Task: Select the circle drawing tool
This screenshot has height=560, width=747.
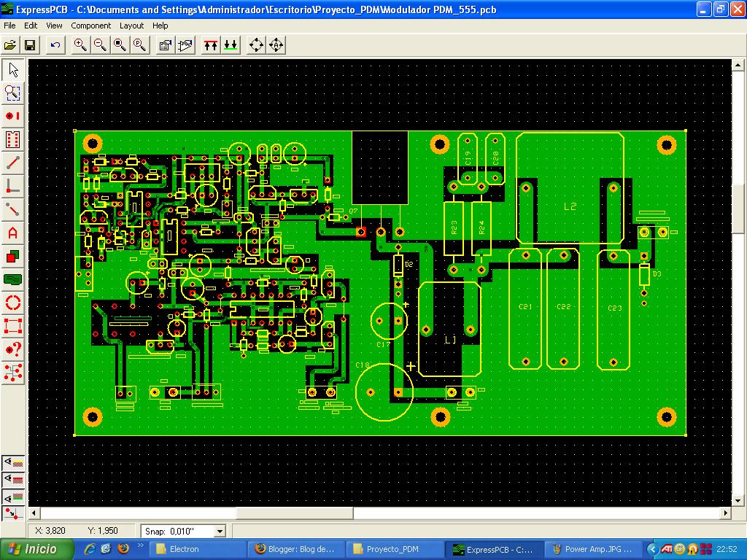Action: 12,303
